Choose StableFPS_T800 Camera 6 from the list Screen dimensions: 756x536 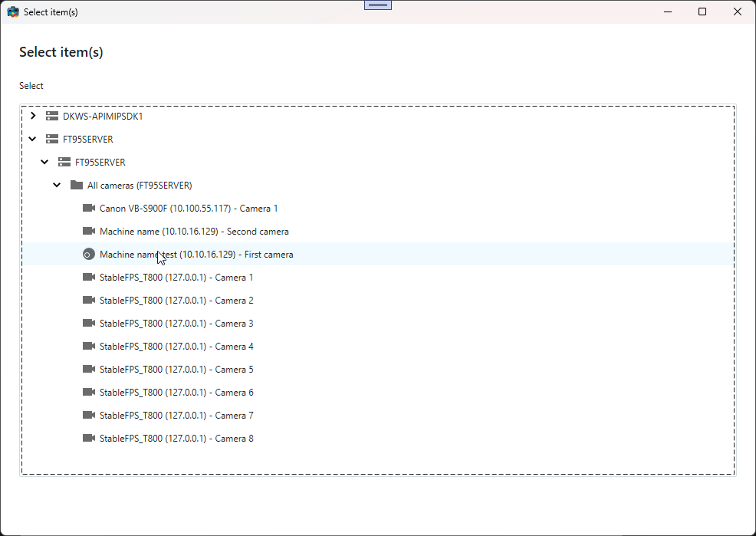coord(176,392)
